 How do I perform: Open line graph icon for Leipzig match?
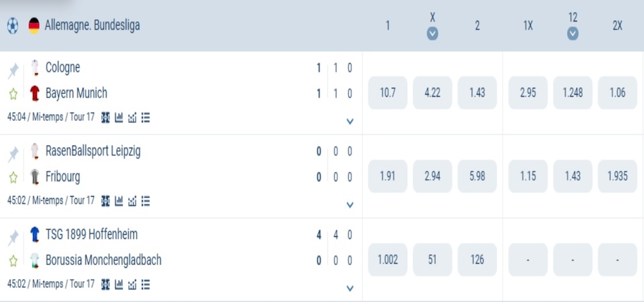pos(132,201)
